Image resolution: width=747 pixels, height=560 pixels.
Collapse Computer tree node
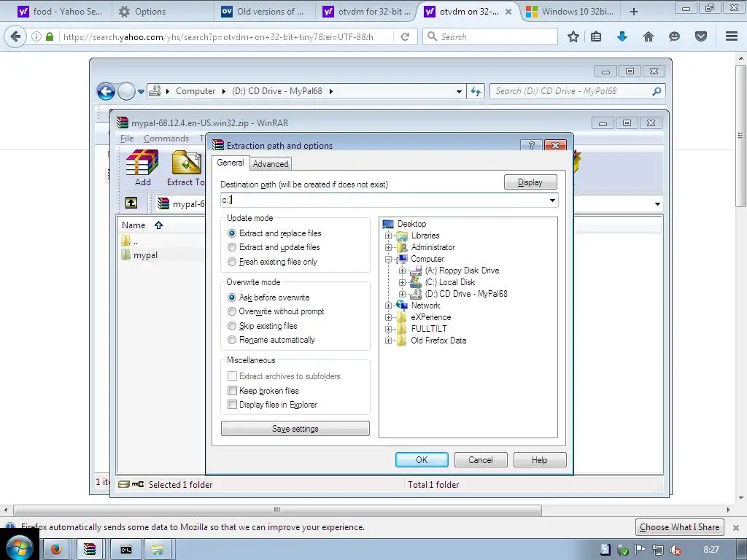(388, 259)
